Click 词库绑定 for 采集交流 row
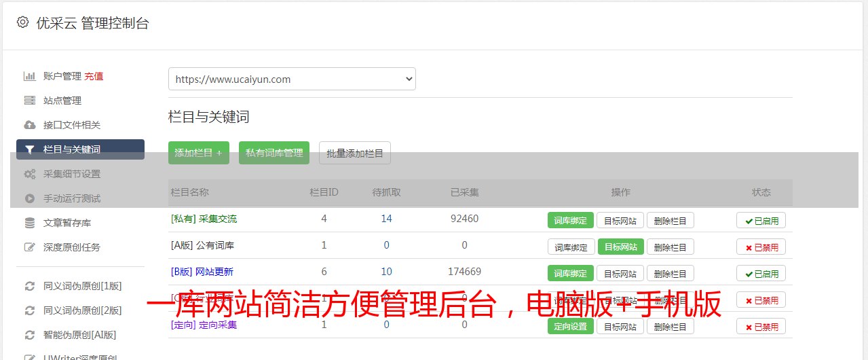Image resolution: width=868 pixels, height=360 pixels. [x=571, y=220]
